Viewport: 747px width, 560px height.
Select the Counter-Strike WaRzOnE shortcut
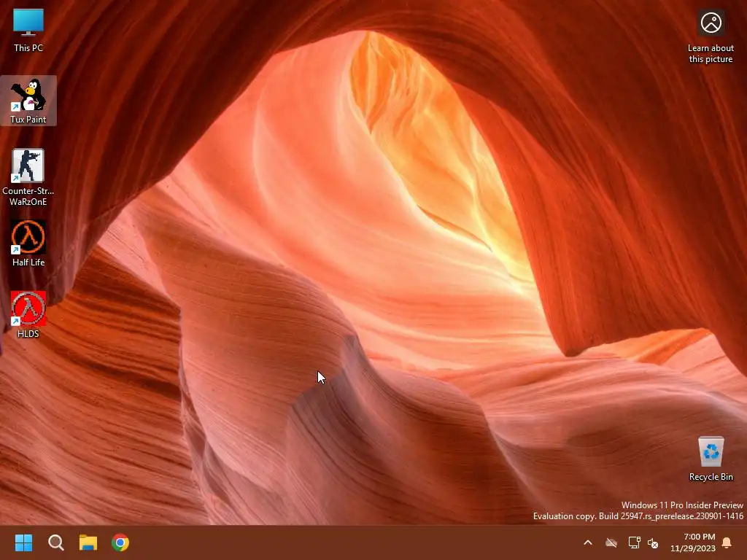pyautogui.click(x=28, y=176)
